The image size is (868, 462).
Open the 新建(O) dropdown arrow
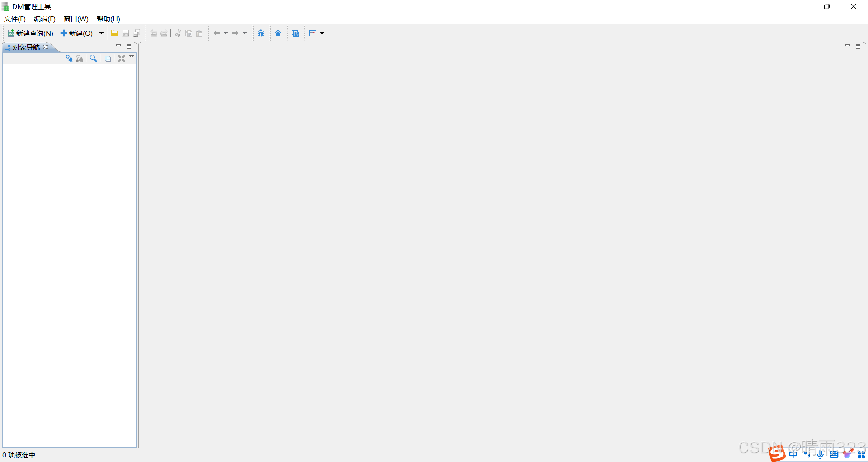click(101, 33)
